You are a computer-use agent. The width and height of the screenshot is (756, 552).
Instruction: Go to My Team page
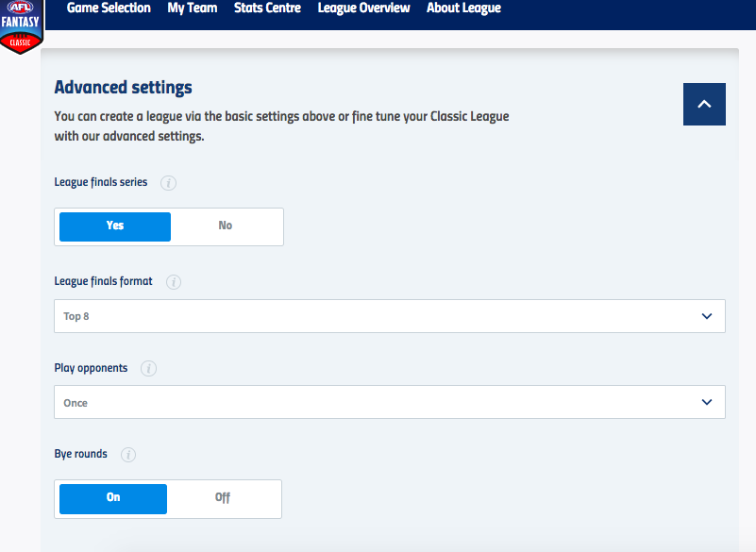193,8
